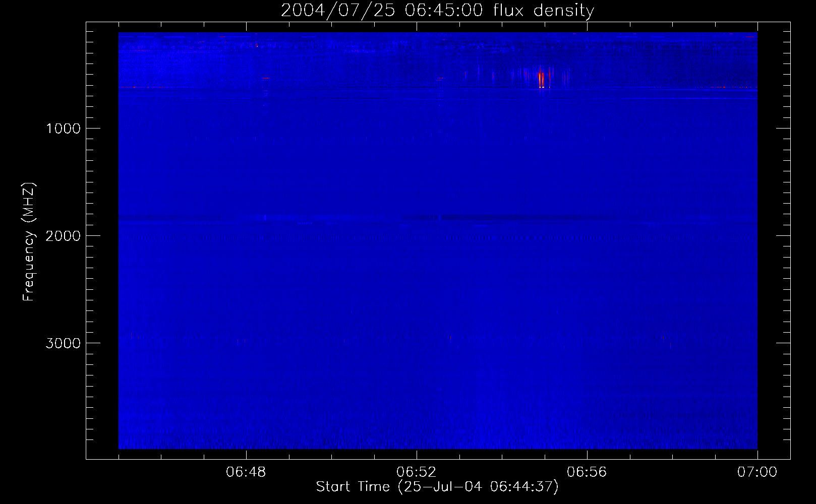Click the 1000 frequency tick label
Screen dimensions: 816x504
(x=64, y=129)
